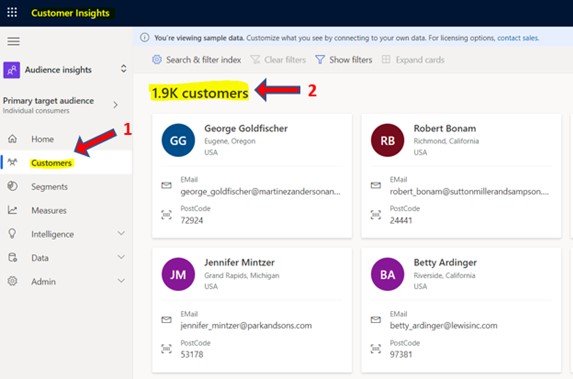Image resolution: width=573 pixels, height=379 pixels.
Task: Select Customers in the sidebar
Action: (x=52, y=163)
